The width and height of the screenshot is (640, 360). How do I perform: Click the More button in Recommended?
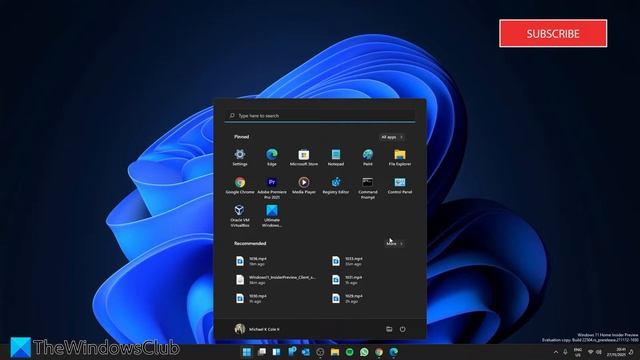(394, 244)
